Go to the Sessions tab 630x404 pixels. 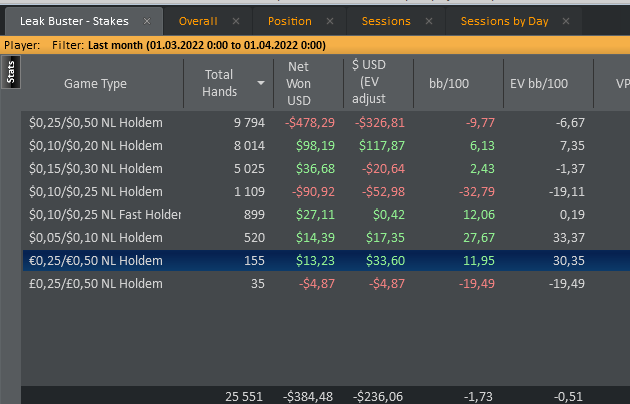coord(386,21)
